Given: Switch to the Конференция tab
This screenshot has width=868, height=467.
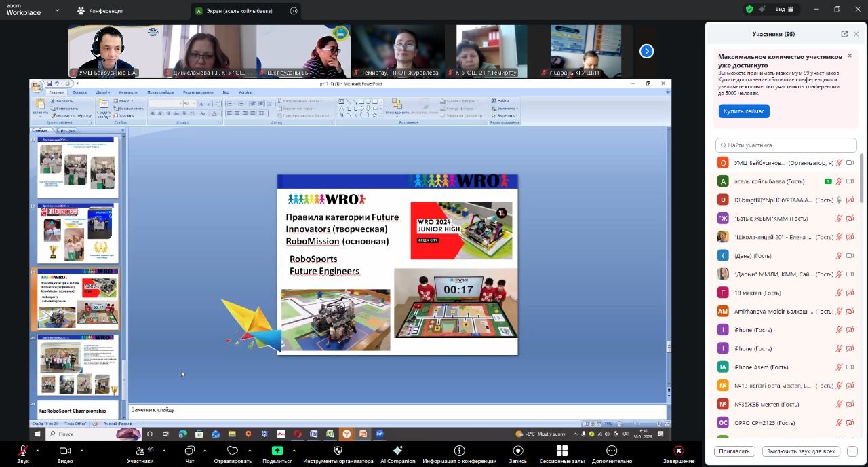Looking at the screenshot, I should [x=100, y=11].
